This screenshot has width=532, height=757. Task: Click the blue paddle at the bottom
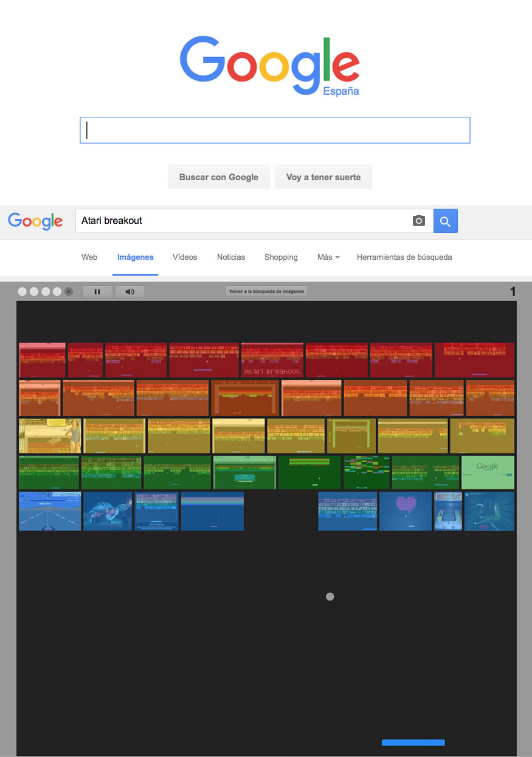click(413, 742)
